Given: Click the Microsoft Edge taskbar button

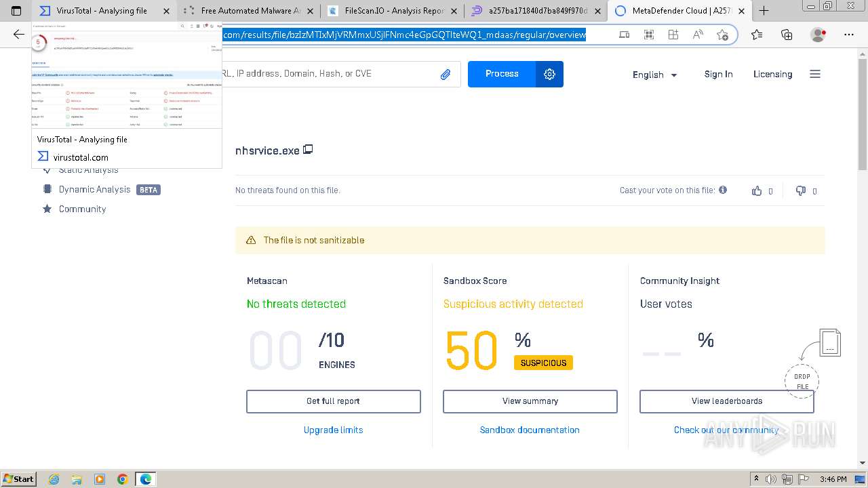Looking at the screenshot, I should (x=146, y=479).
